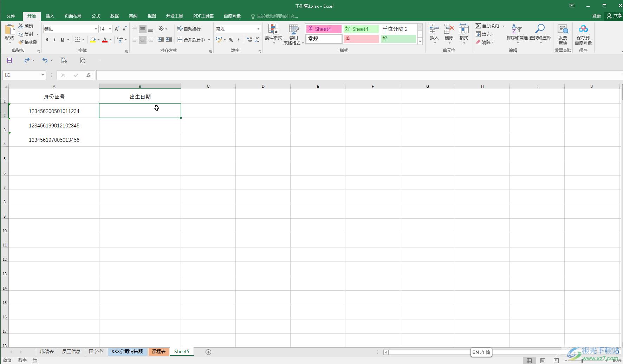Open the Name Box dropdown arrow
Viewport: 623px width, 364px height.
pyautogui.click(x=43, y=75)
